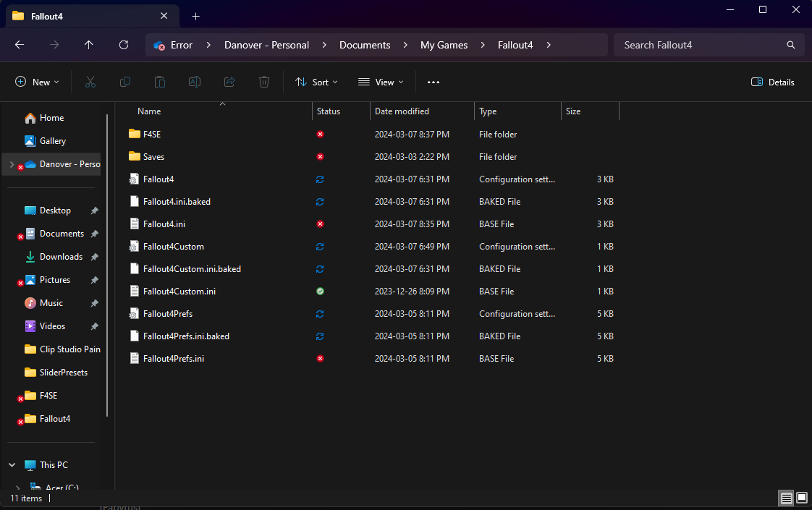The width and height of the screenshot is (812, 510).
Task: Click the green synced status icon for Fallout4Custom.ini
Action: (320, 291)
